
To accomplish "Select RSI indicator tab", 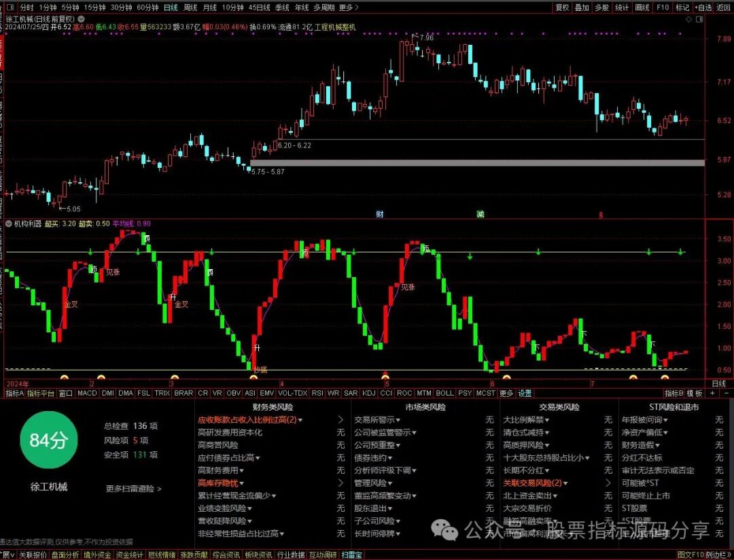I will (x=317, y=393).
